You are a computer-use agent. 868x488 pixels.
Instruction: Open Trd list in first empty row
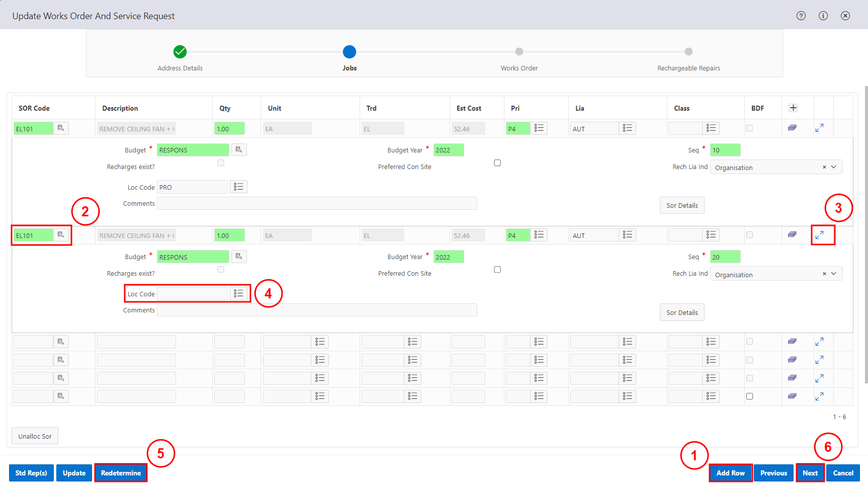413,342
